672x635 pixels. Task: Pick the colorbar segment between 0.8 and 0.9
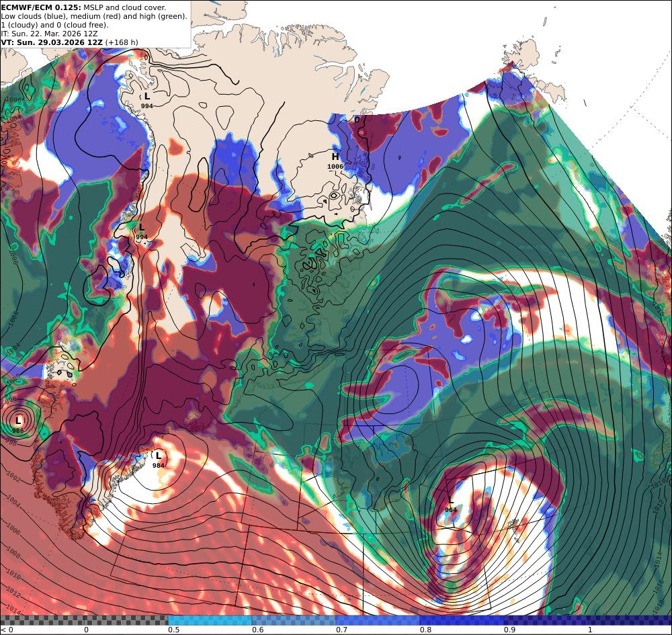tap(462, 620)
